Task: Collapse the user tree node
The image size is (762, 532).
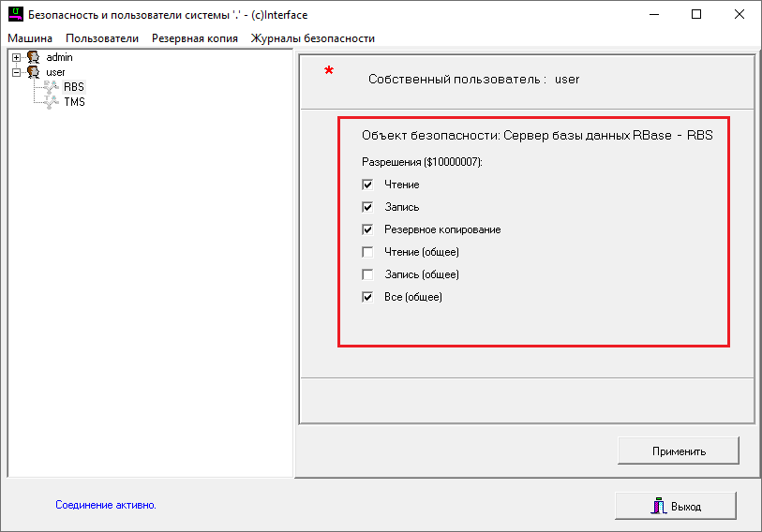Action: 16,72
